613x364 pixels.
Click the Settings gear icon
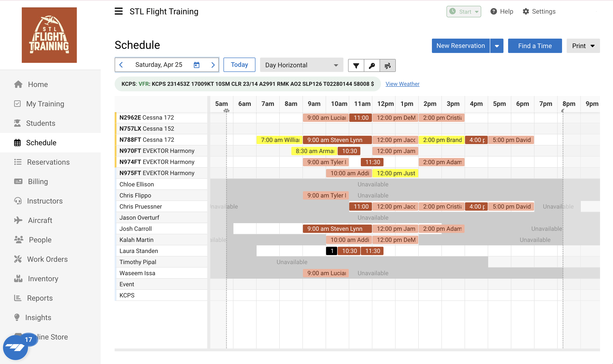coord(526,11)
